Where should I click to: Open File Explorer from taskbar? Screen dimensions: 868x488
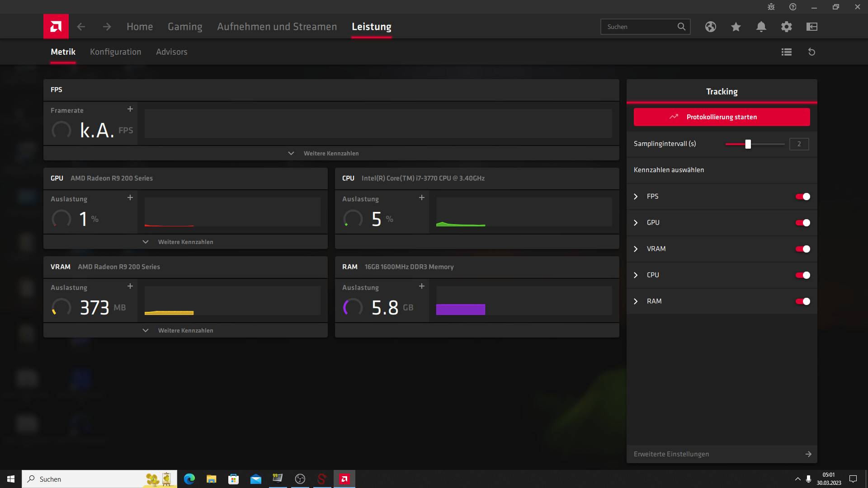pos(212,479)
